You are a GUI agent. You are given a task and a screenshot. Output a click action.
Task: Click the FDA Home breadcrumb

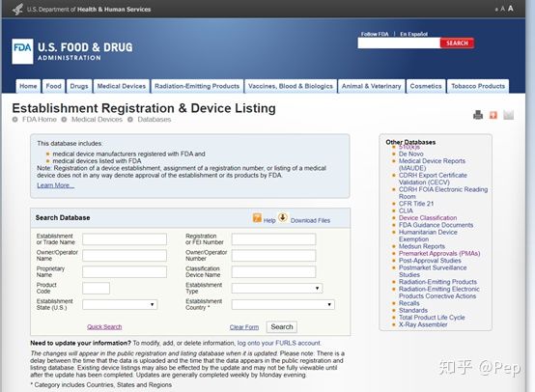pos(40,120)
